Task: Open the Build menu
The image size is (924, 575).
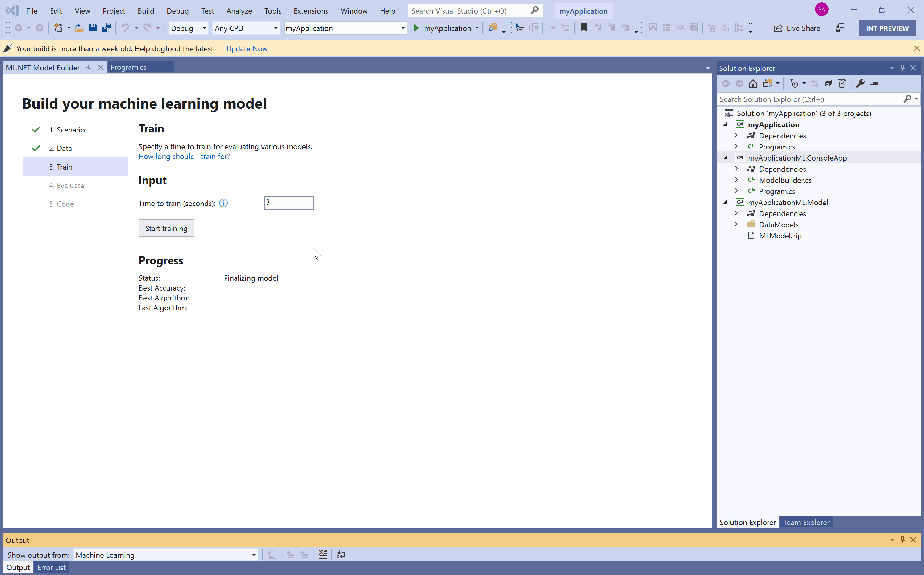Action: [x=146, y=10]
